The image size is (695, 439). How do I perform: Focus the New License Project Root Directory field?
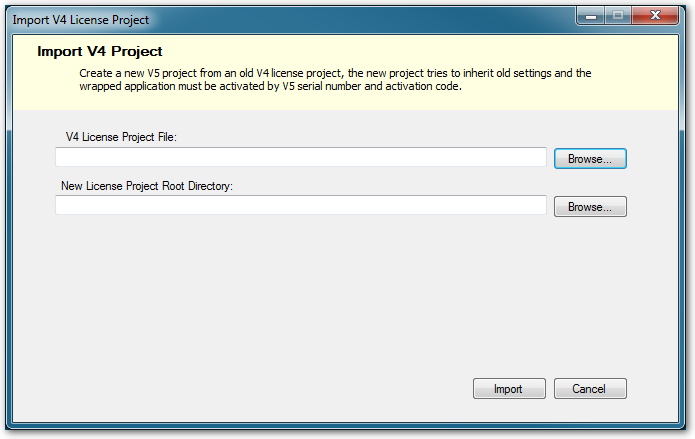coord(301,205)
